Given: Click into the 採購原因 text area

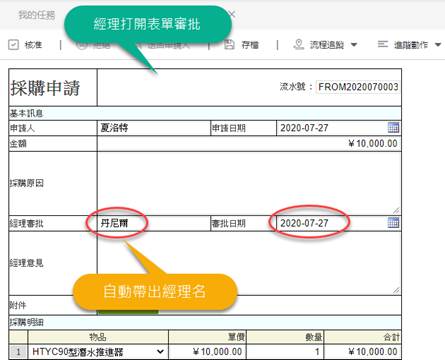Looking at the screenshot, I should (249, 183).
